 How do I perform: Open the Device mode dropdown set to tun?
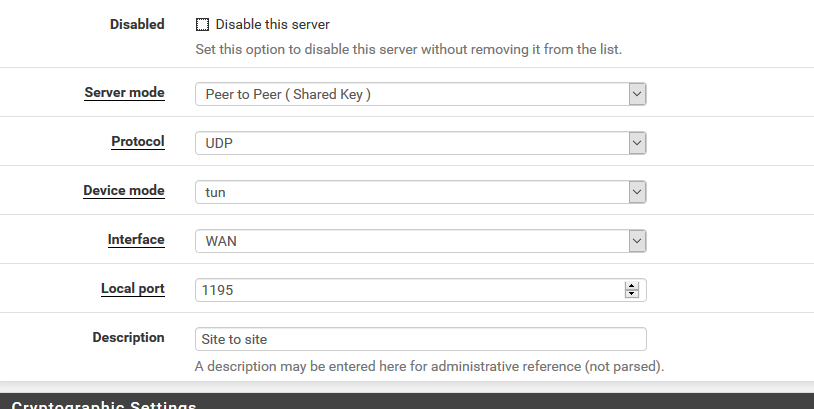420,192
